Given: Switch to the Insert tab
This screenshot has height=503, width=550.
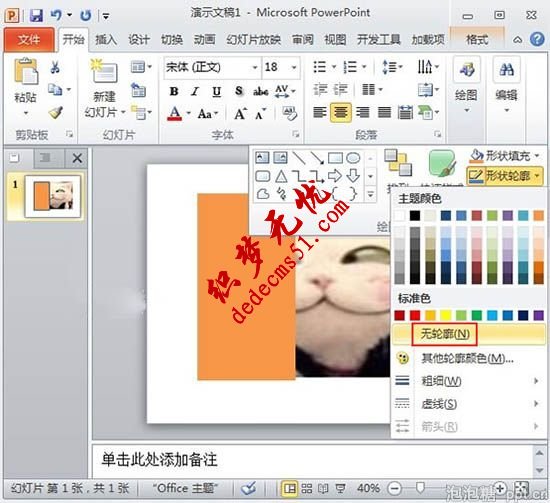Looking at the screenshot, I should (106, 40).
